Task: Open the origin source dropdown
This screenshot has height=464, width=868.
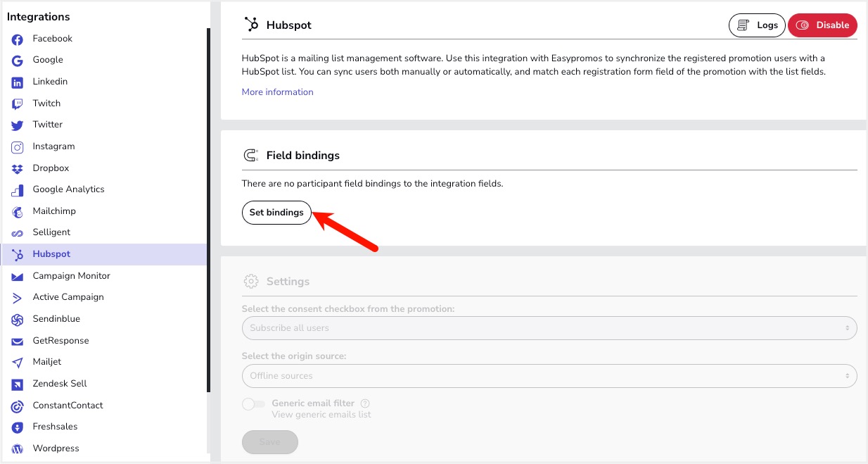Action: (x=549, y=375)
